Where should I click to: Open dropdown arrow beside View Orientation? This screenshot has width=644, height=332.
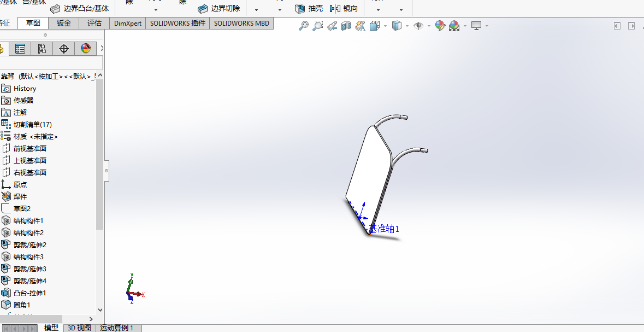[385, 26]
